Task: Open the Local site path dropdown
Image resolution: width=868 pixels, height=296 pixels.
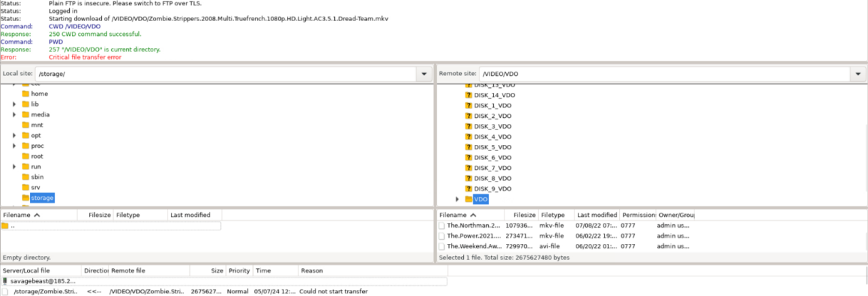Action: (425, 74)
